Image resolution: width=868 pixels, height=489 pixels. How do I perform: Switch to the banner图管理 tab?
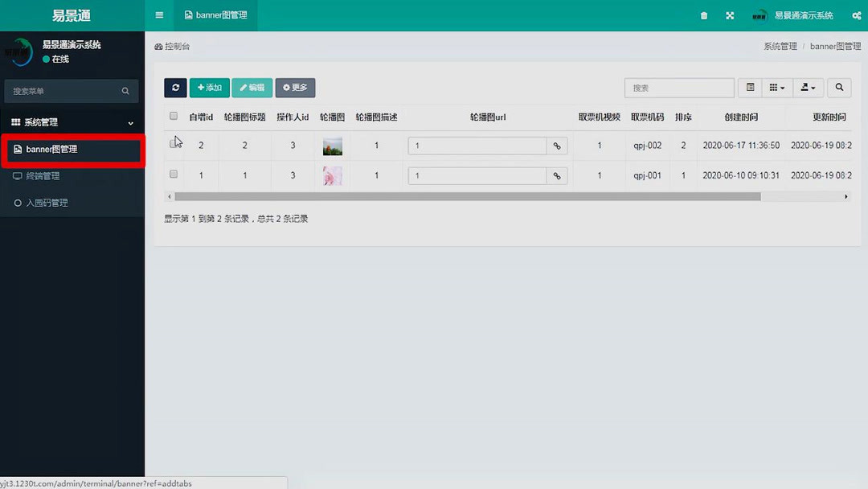pyautogui.click(x=215, y=15)
